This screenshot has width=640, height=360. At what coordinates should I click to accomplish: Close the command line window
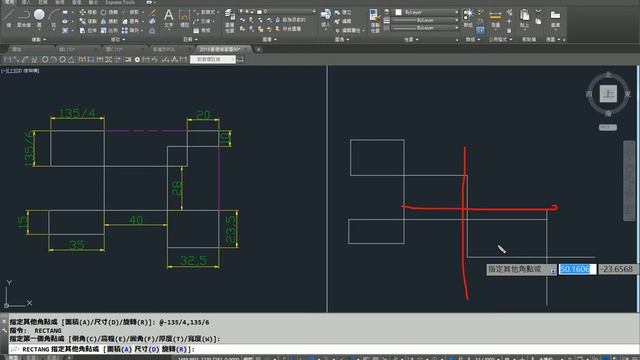coord(4,322)
